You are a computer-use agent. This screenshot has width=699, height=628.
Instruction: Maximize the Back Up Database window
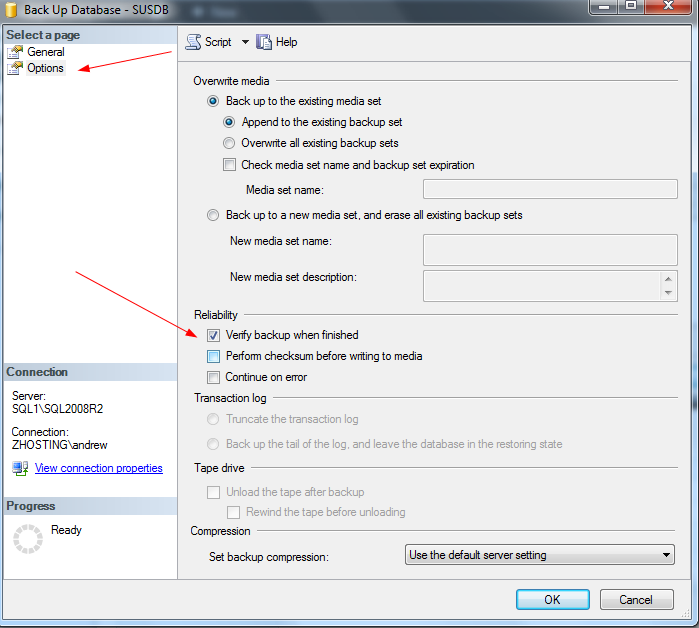[630, 6]
